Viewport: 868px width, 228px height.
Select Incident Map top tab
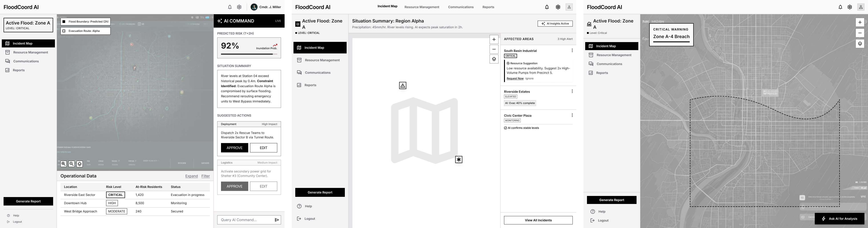pos(388,6)
